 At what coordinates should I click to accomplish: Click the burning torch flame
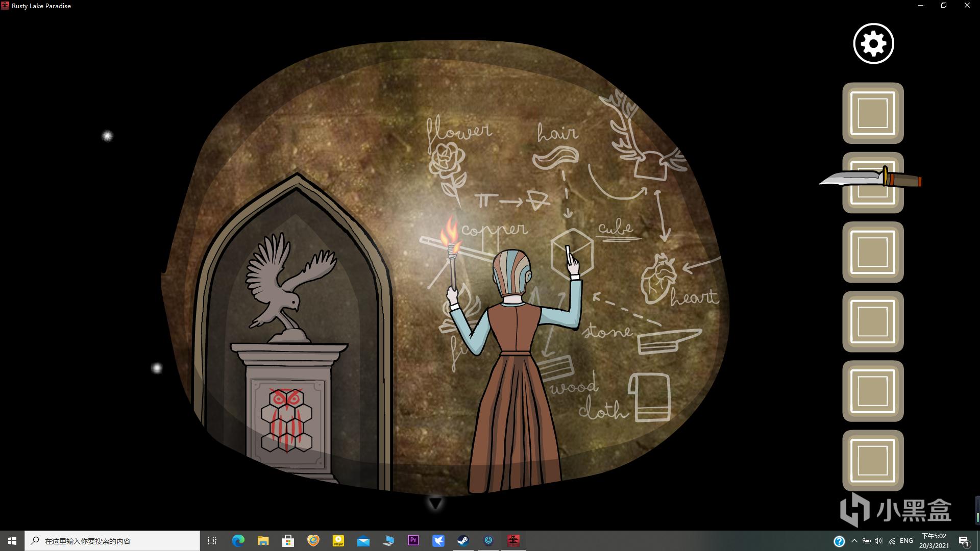[450, 232]
